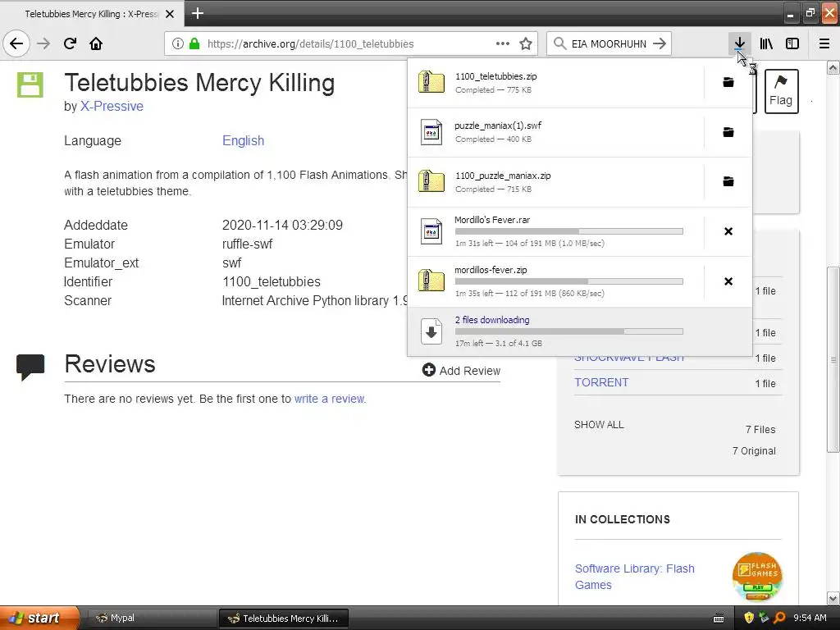Viewport: 840px width, 630px height.
Task: Open the Windows start menu
Action: (39, 618)
